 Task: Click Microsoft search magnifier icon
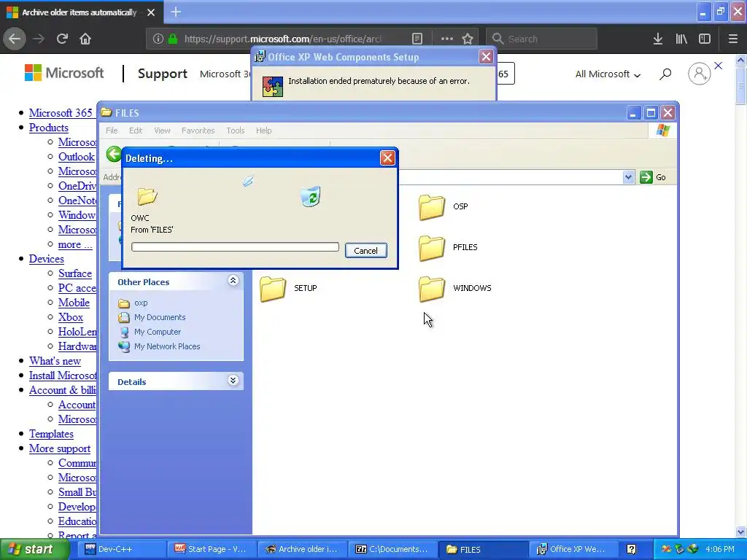(665, 74)
